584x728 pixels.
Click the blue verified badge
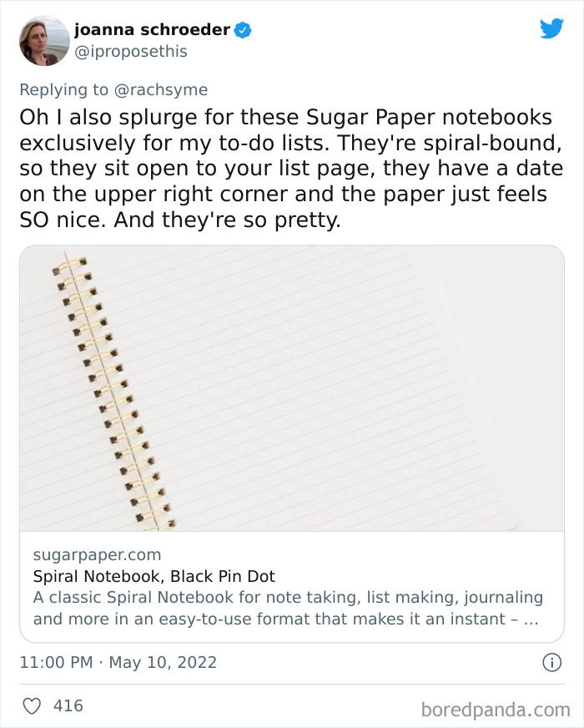243,31
